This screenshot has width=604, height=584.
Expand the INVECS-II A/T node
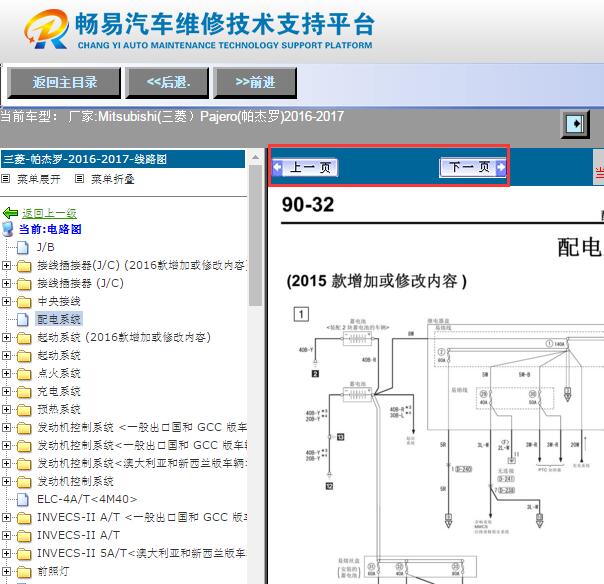(x=6, y=535)
